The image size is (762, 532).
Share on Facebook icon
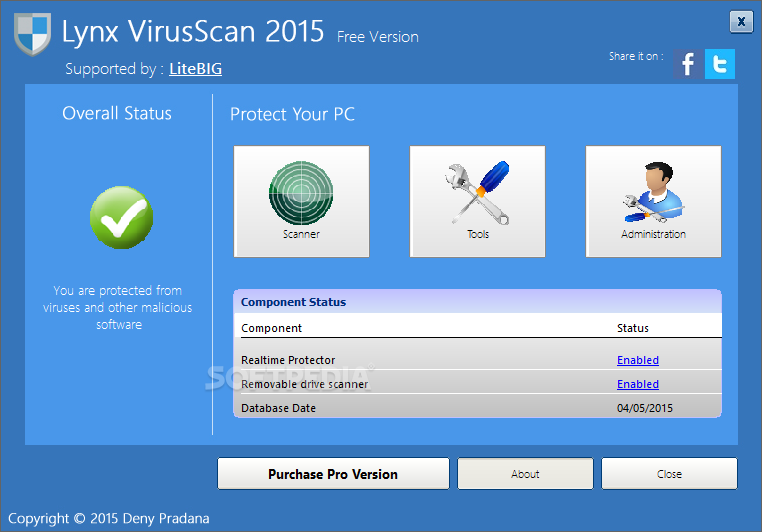(688, 64)
